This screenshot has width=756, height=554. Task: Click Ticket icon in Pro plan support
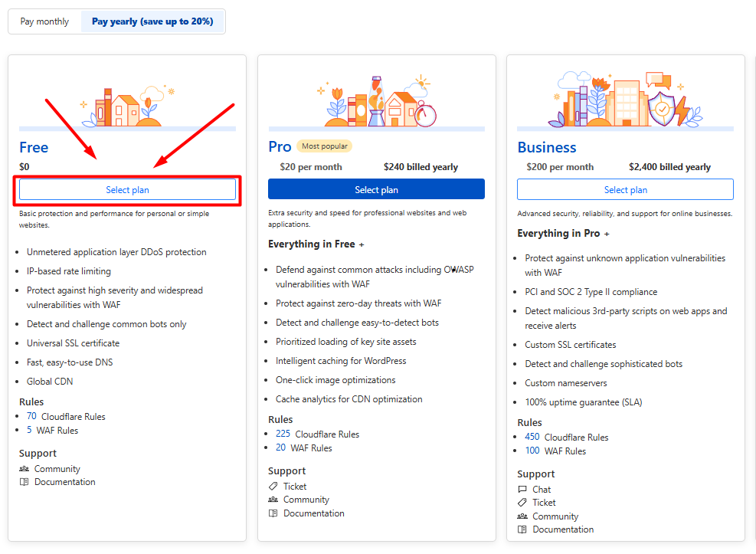[273, 486]
